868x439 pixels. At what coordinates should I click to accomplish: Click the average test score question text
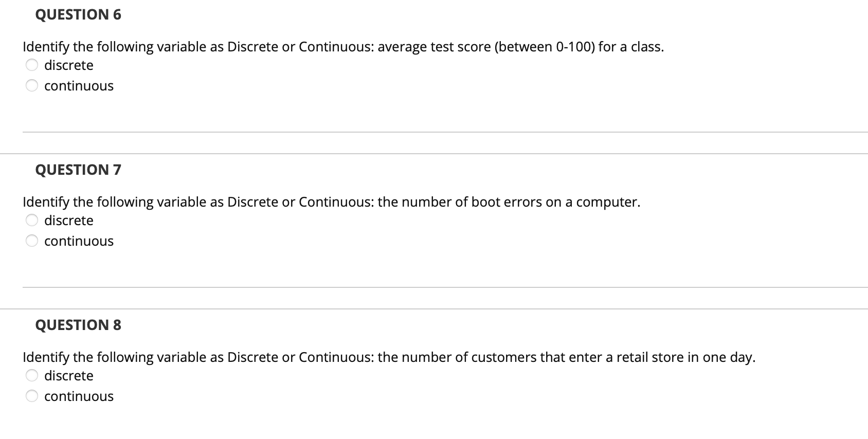343,47
